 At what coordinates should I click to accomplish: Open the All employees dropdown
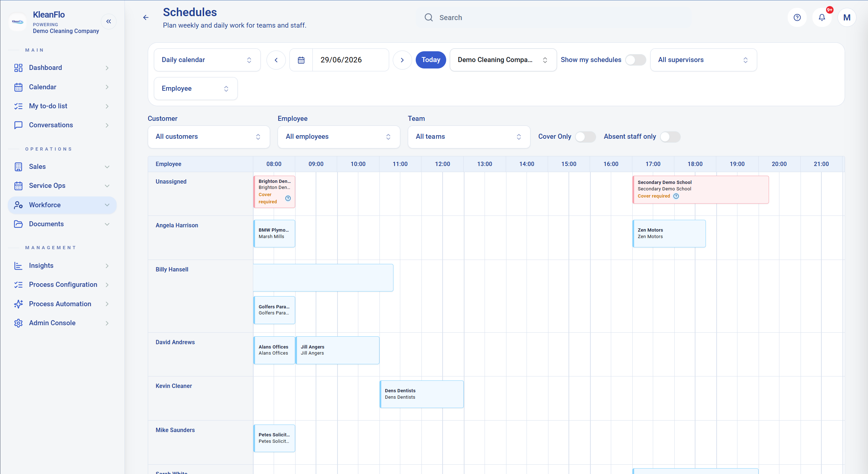[x=339, y=137]
